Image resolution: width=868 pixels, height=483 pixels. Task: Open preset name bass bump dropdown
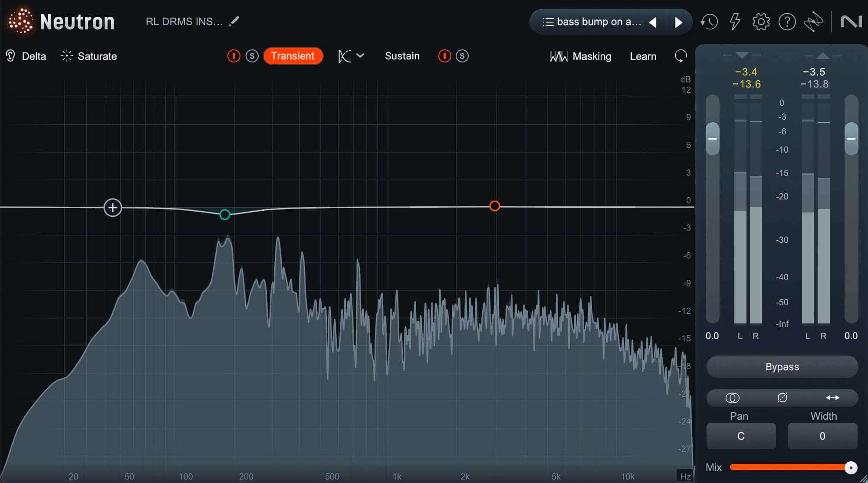coord(599,22)
